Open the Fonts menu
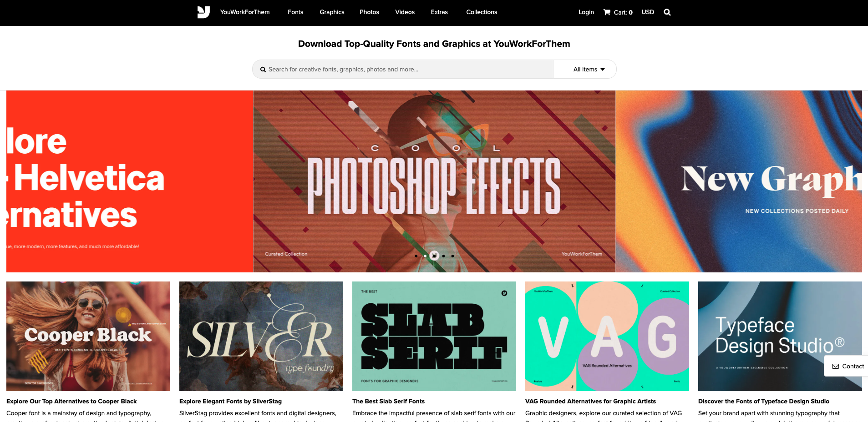This screenshot has height=422, width=868. 295,12
